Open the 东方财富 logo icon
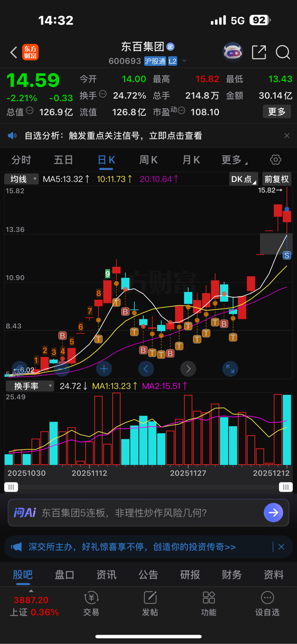297x644 pixels. pos(31,52)
